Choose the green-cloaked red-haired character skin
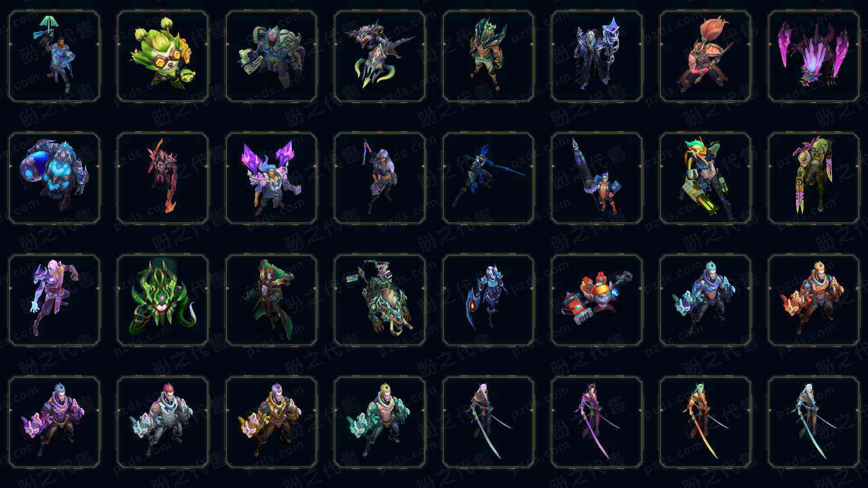Image resolution: width=868 pixels, height=488 pixels. [x=271, y=300]
